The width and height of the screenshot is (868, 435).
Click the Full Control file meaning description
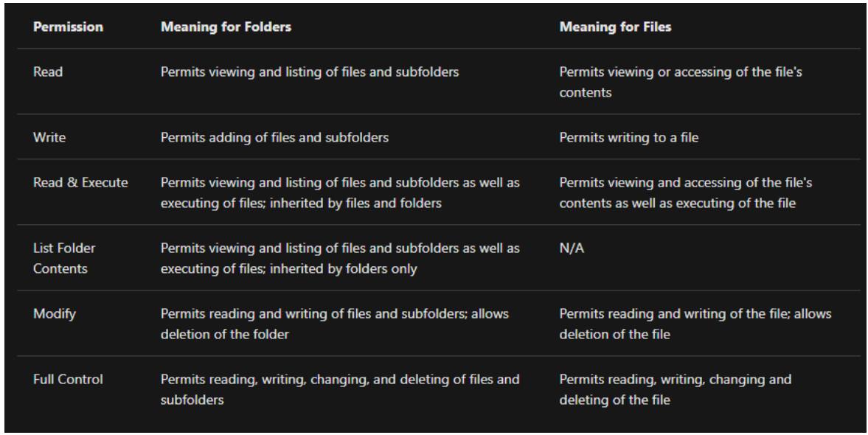pos(675,390)
